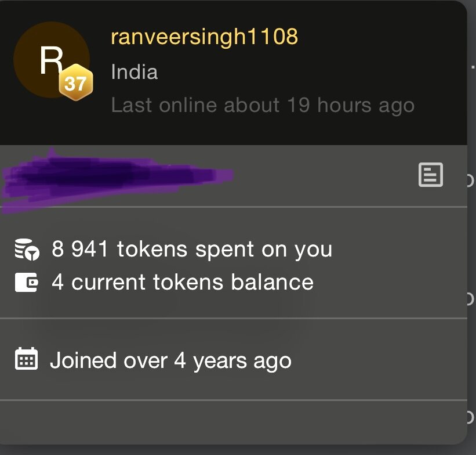
Task: Click Last online about 19 hours ago
Action: pyautogui.click(x=263, y=106)
